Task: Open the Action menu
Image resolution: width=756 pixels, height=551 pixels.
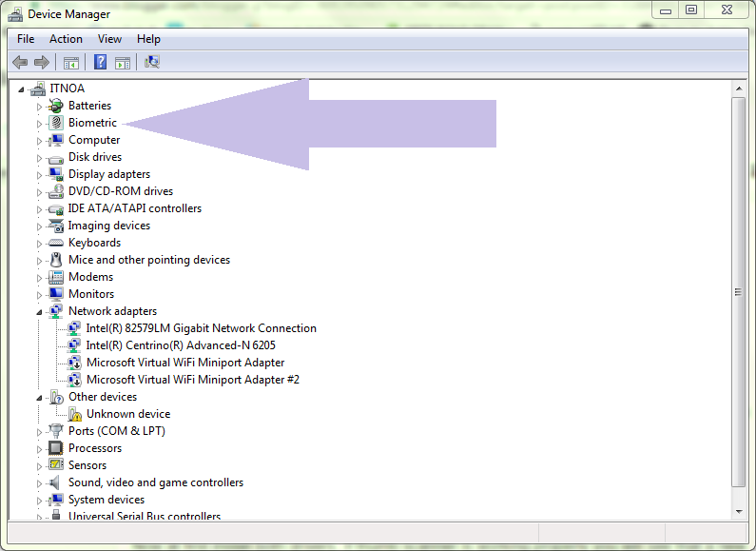Action: (66, 39)
